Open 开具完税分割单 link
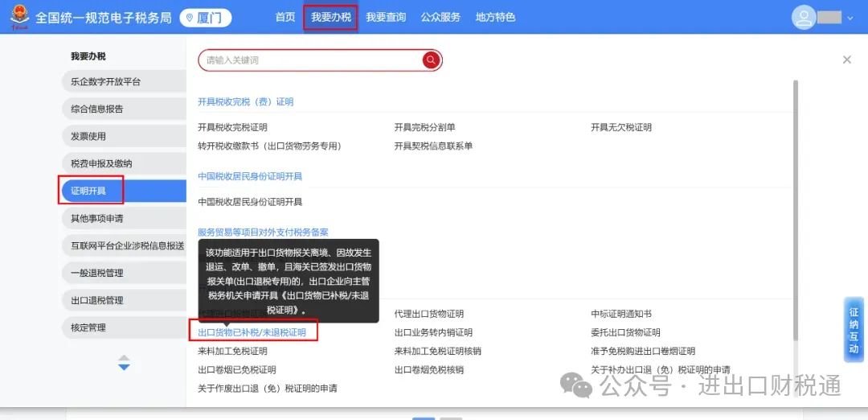868x420 pixels. pyautogui.click(x=424, y=127)
